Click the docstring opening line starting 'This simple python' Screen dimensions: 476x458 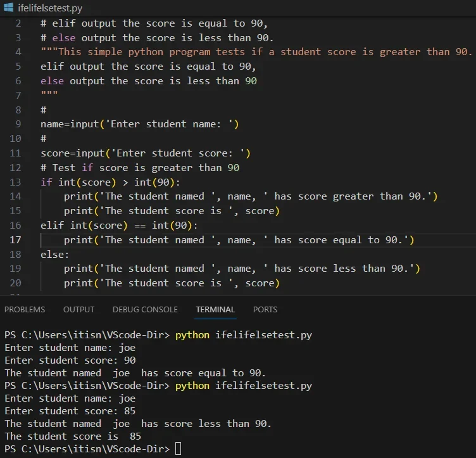[x=256, y=52]
